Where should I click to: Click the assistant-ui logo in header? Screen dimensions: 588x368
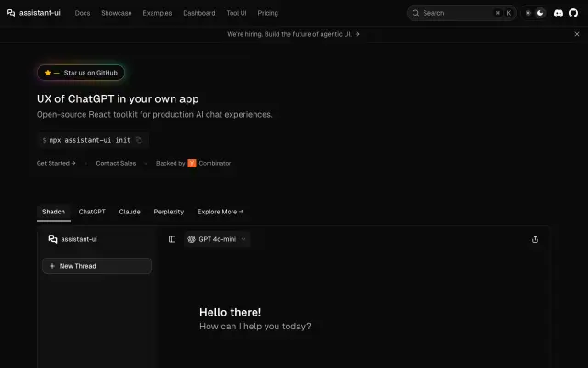(34, 13)
